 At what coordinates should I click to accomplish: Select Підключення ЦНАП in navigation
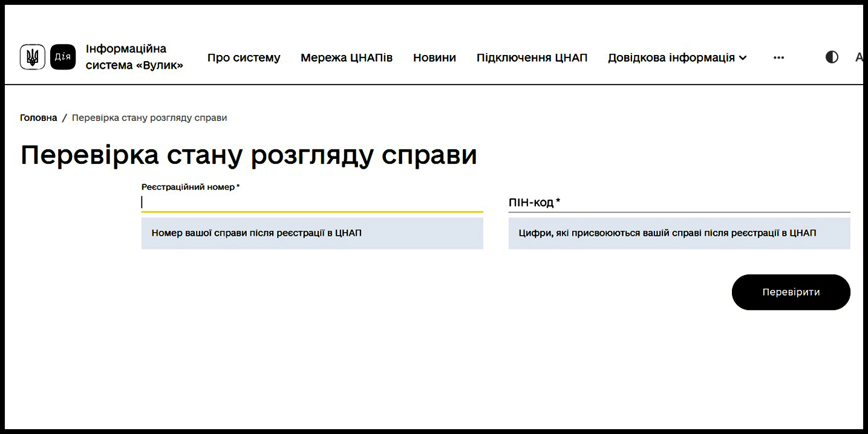[x=532, y=58]
